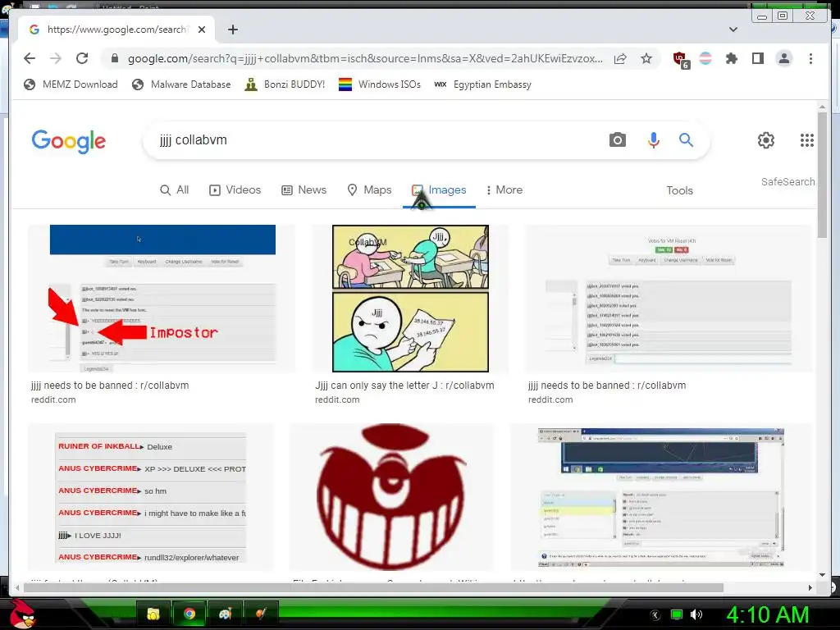Image resolution: width=840 pixels, height=630 pixels.
Task: Open the CollabVM desktop screenshot image
Action: pos(661,497)
